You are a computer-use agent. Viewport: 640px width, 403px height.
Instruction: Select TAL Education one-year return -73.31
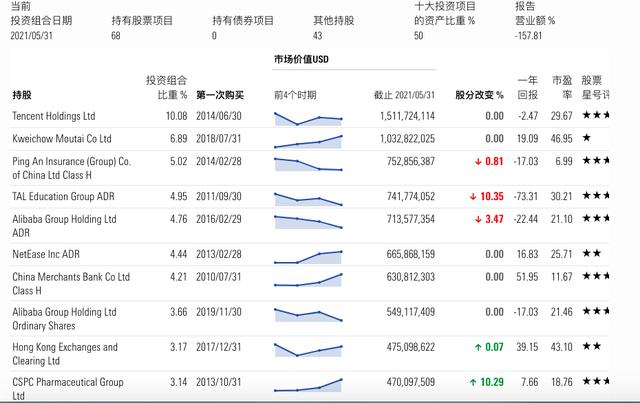(526, 197)
